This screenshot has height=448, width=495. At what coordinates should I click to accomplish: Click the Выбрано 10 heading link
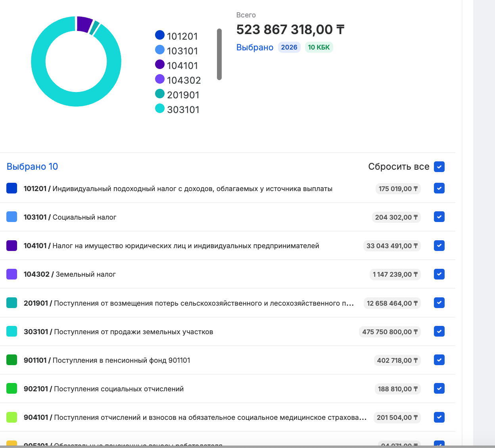click(x=33, y=167)
